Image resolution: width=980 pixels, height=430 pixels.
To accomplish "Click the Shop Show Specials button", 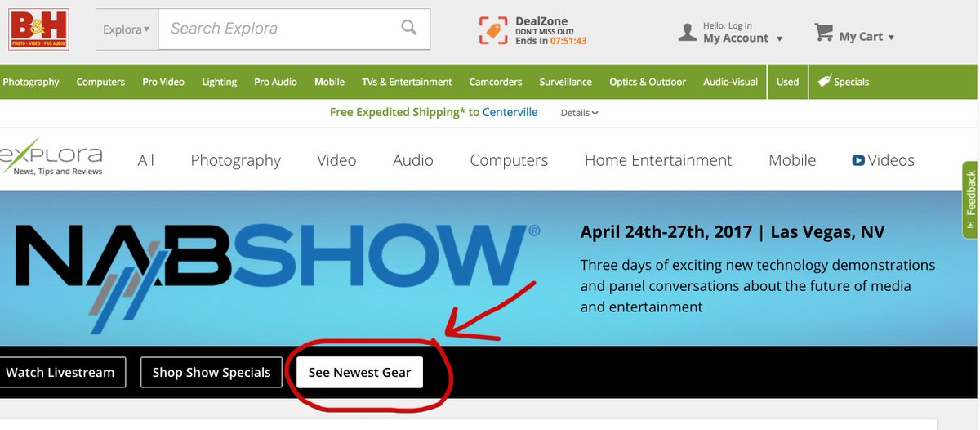I will (x=212, y=372).
